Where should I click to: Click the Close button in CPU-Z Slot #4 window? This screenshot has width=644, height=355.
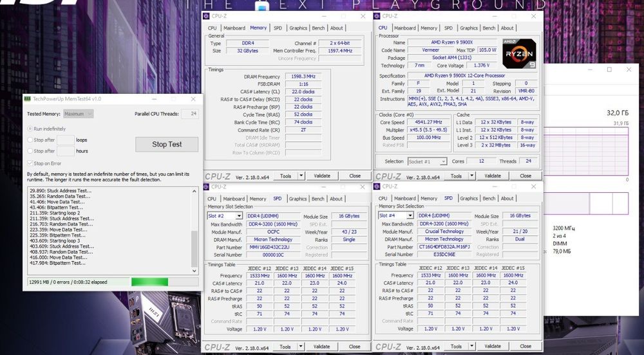(x=526, y=346)
